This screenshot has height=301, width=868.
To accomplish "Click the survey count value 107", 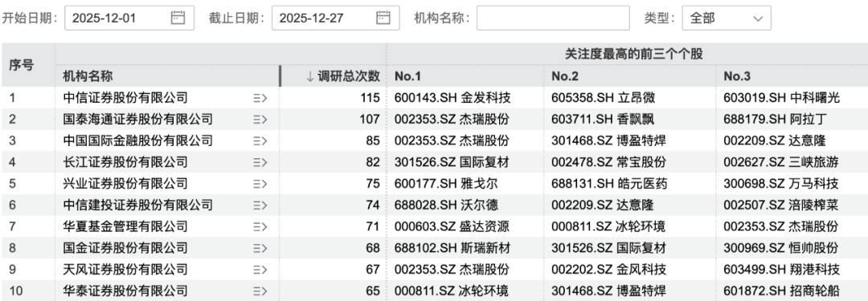I will point(371,120).
